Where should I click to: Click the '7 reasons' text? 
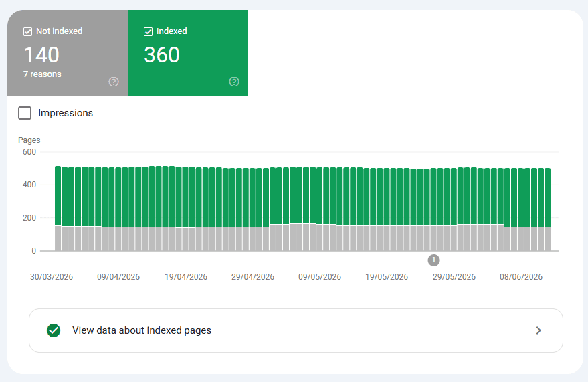click(x=42, y=74)
